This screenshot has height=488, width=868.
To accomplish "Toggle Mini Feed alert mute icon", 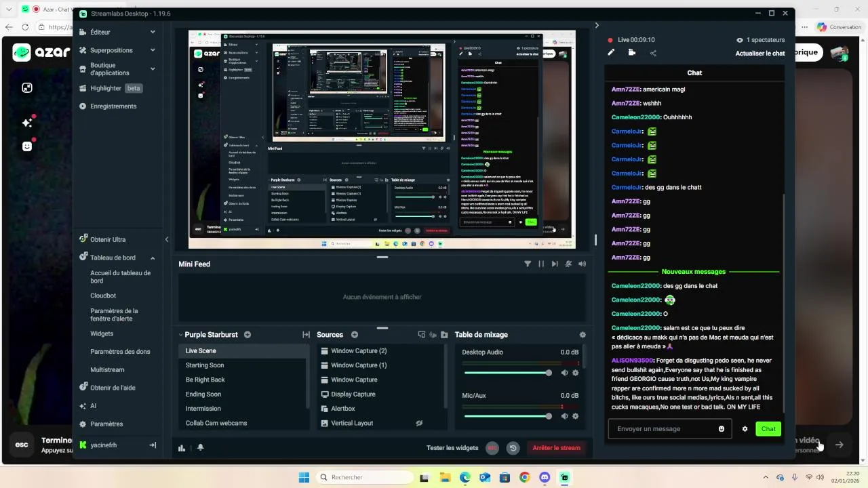I will pos(568,264).
